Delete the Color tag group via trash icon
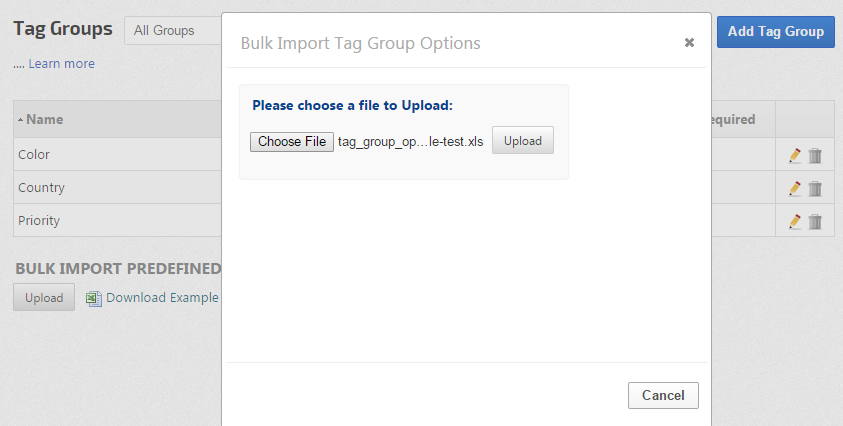Viewport: 843px width, 426px height. (x=815, y=155)
